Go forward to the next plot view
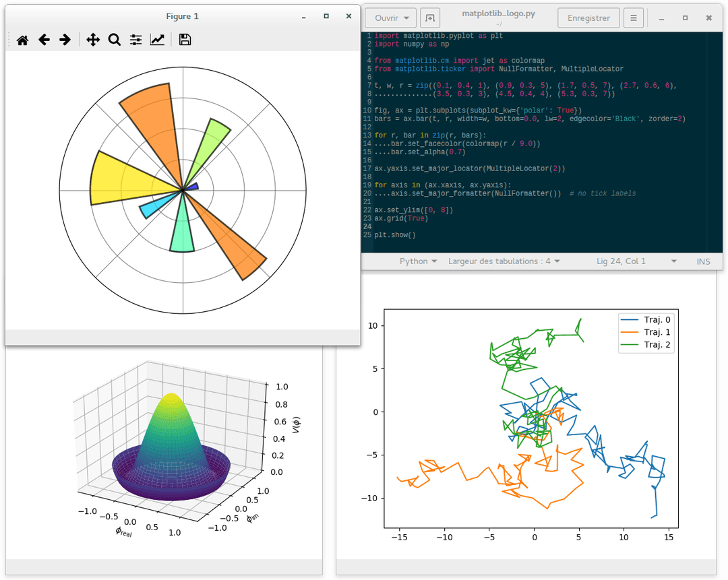The width and height of the screenshot is (728, 580). pos(66,40)
